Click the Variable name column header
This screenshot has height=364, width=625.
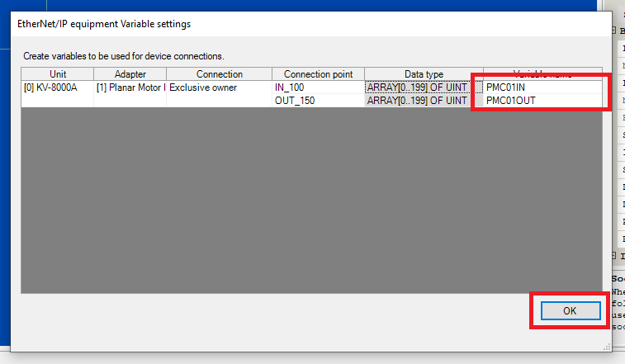(x=543, y=74)
